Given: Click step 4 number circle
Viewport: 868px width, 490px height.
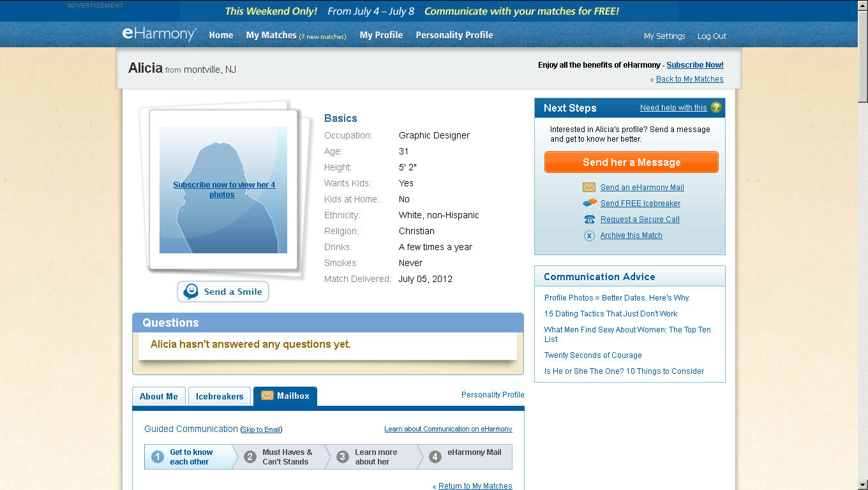Looking at the screenshot, I should (x=435, y=457).
